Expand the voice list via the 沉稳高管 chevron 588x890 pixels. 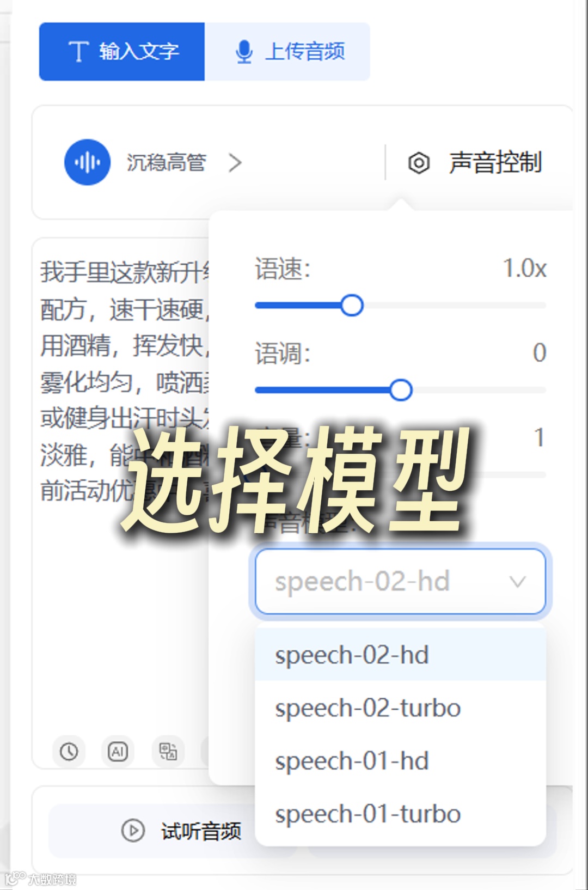point(235,162)
